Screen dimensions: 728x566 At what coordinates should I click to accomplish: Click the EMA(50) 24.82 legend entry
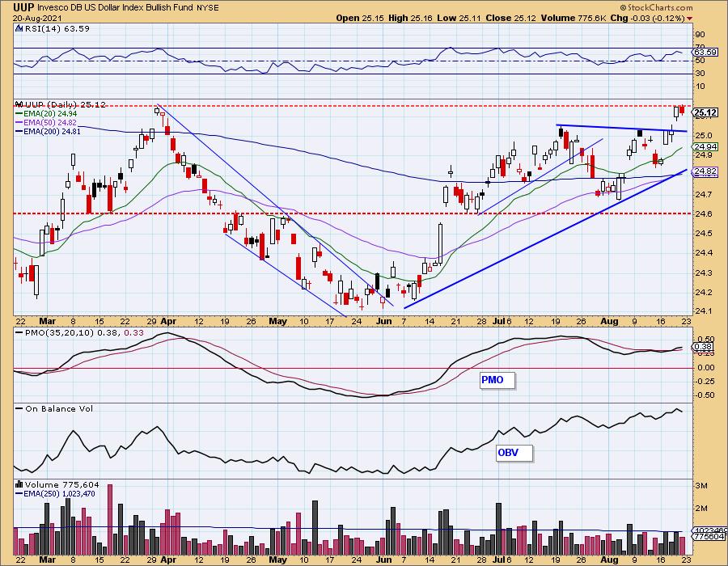tap(47, 122)
